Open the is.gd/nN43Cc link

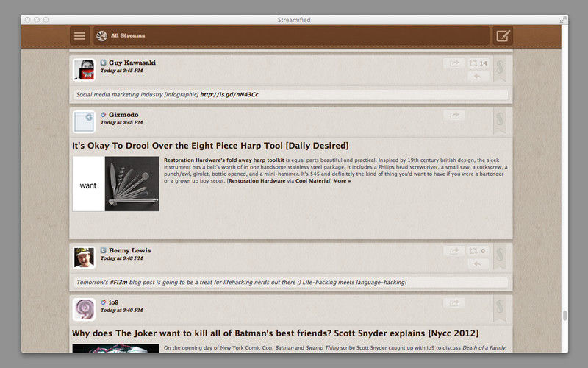229,95
